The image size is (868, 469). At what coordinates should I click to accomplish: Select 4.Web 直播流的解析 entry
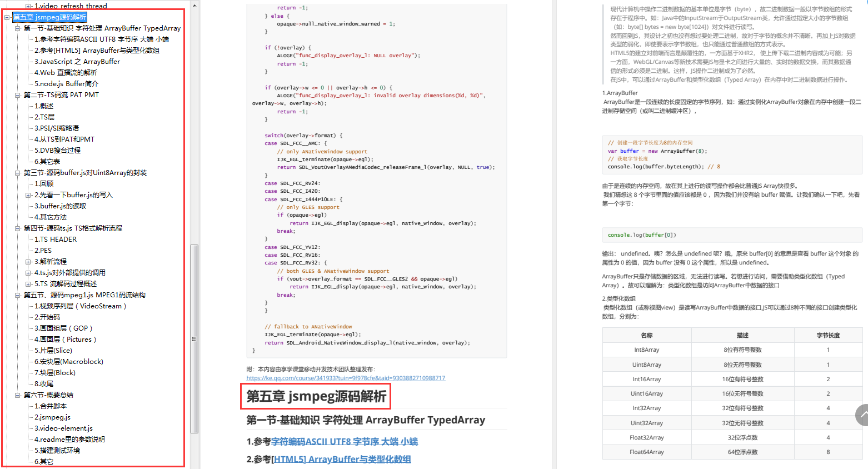pos(66,73)
